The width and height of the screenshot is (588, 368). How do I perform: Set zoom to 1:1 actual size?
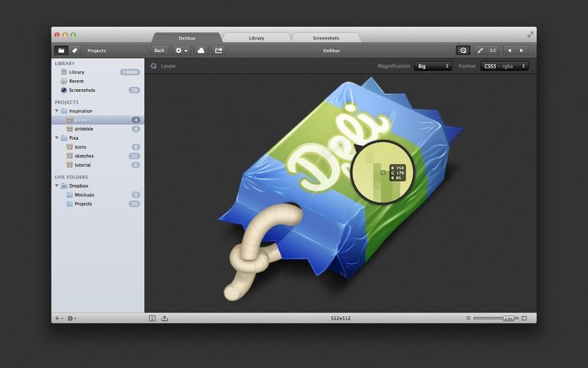point(492,51)
